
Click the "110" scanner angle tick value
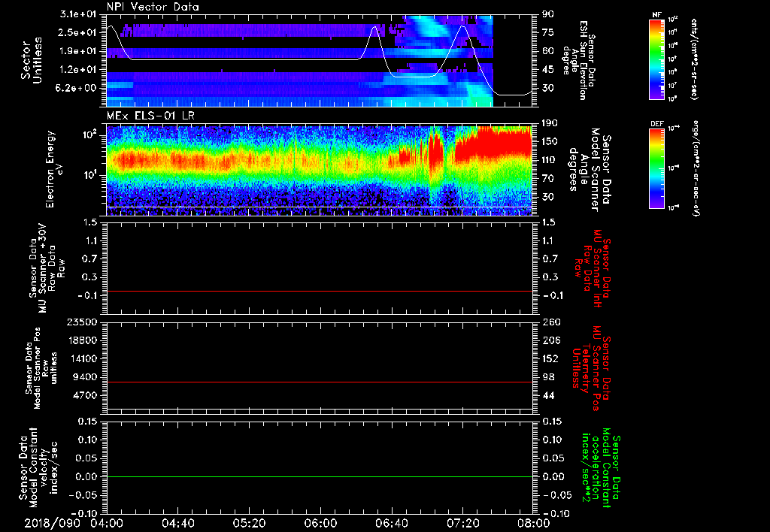tap(550, 160)
